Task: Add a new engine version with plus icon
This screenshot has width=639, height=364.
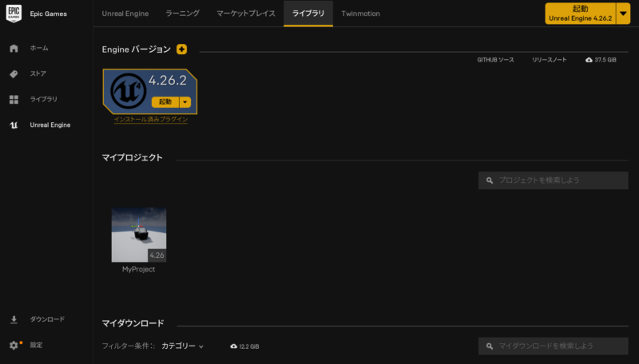Action: [x=182, y=49]
